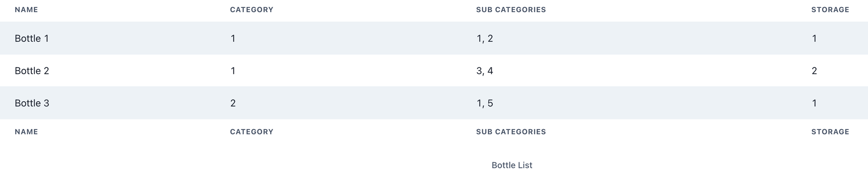Screen dimensions: 868x183
Task: Select the footer SUB CATEGORIES label
Action: coord(511,132)
